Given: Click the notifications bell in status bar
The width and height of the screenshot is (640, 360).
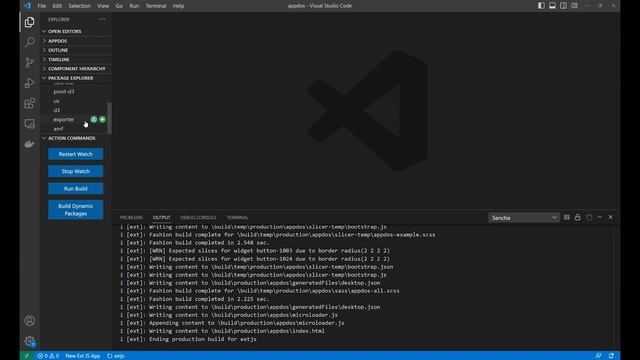Looking at the screenshot, I should [x=611, y=356].
